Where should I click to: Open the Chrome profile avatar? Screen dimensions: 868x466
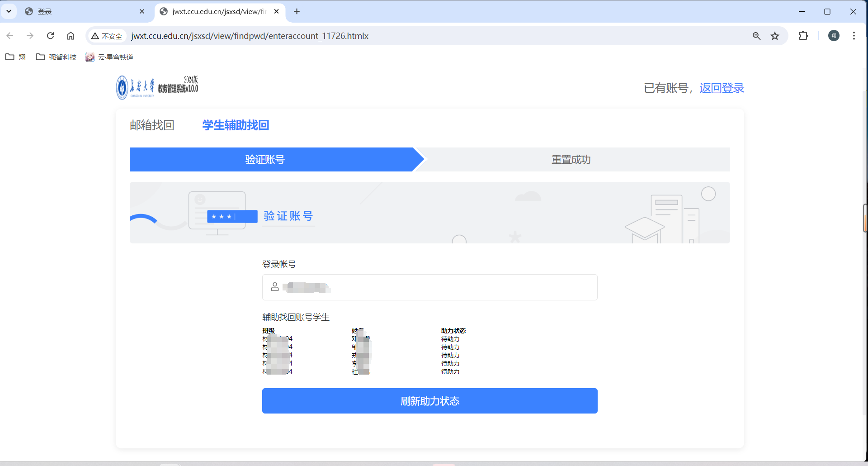tap(834, 36)
